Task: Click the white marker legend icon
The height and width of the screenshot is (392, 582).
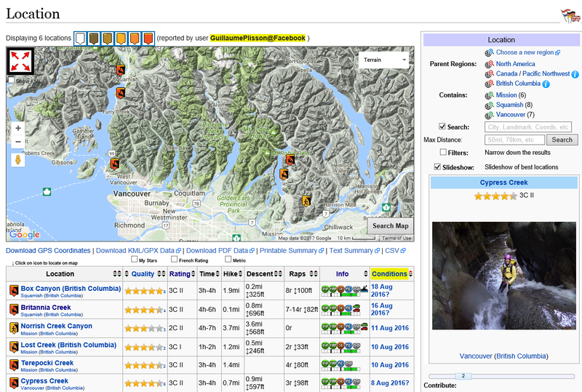Action: [80, 37]
